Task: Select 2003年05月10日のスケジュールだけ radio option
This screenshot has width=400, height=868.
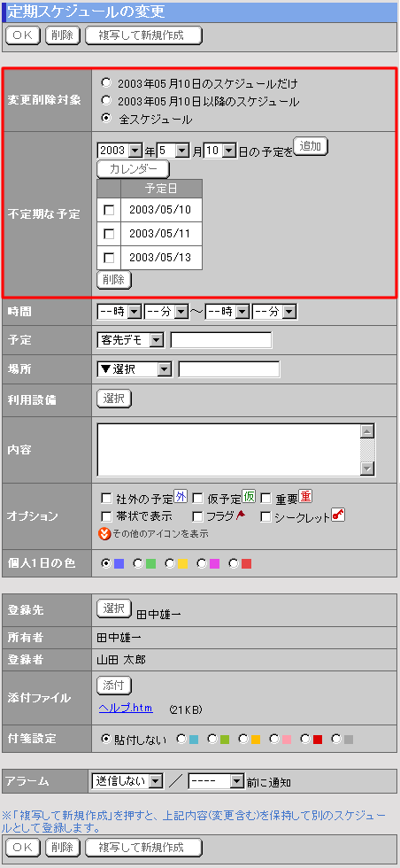Action: click(x=106, y=83)
